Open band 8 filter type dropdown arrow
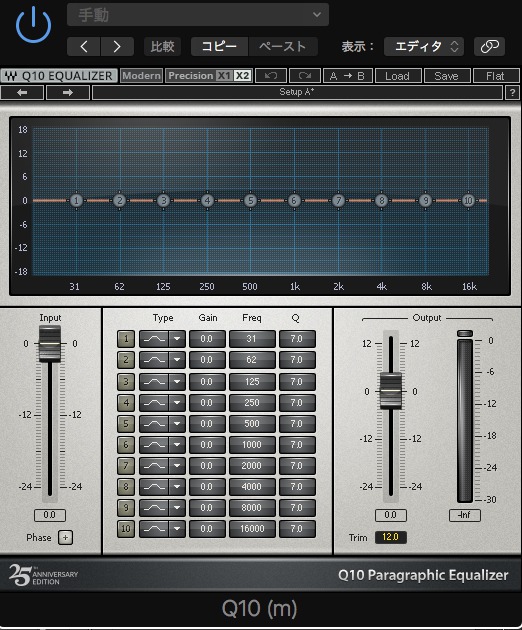The image size is (522, 630). pyautogui.click(x=177, y=487)
